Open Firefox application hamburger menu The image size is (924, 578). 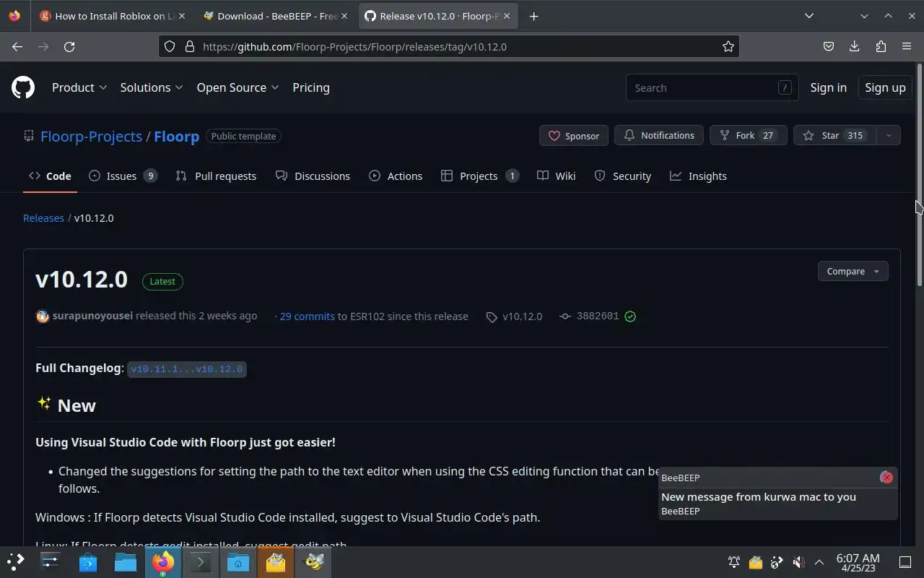click(907, 46)
